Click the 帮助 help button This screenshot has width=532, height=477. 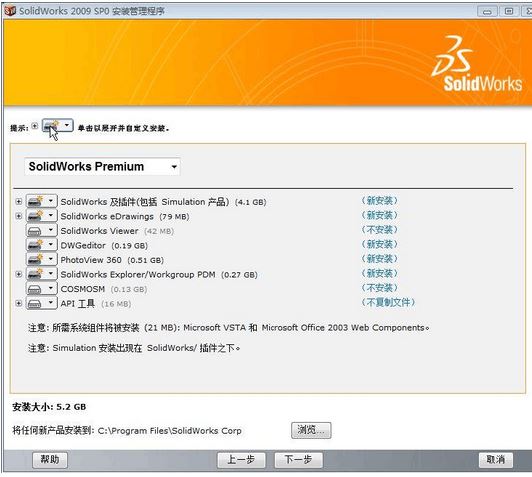(50, 460)
